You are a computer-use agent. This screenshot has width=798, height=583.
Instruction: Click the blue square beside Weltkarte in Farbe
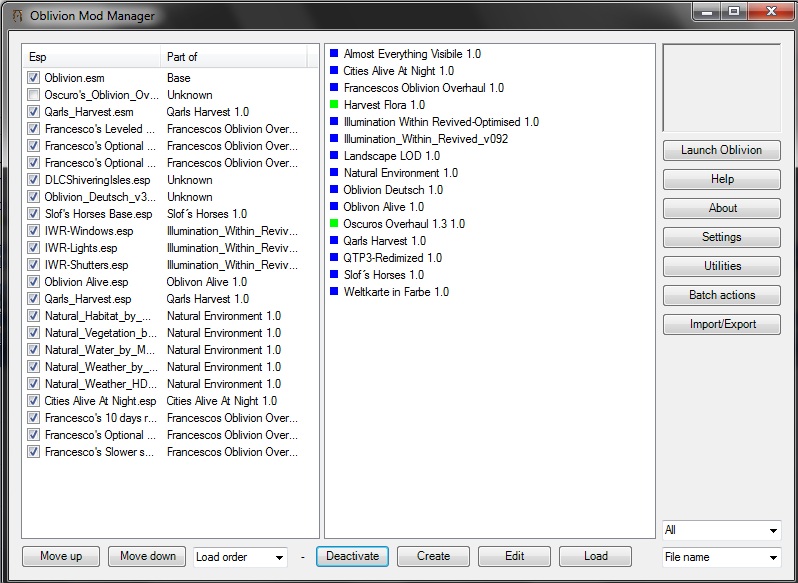(335, 292)
